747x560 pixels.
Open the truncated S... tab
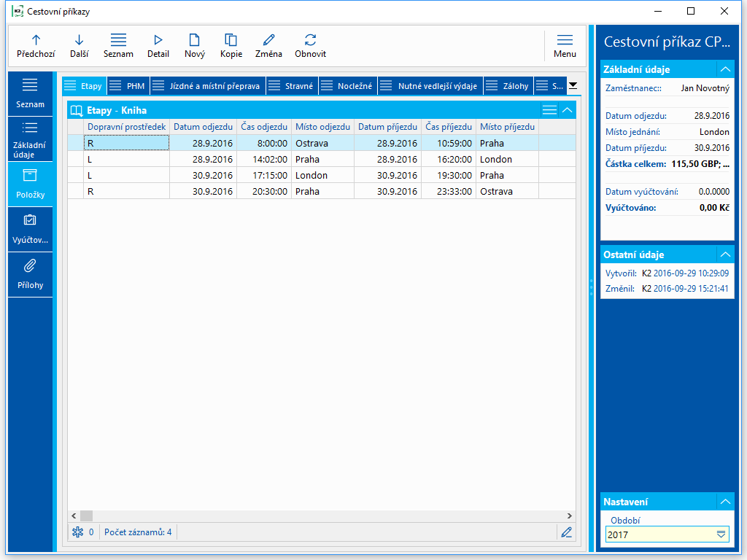click(x=551, y=86)
